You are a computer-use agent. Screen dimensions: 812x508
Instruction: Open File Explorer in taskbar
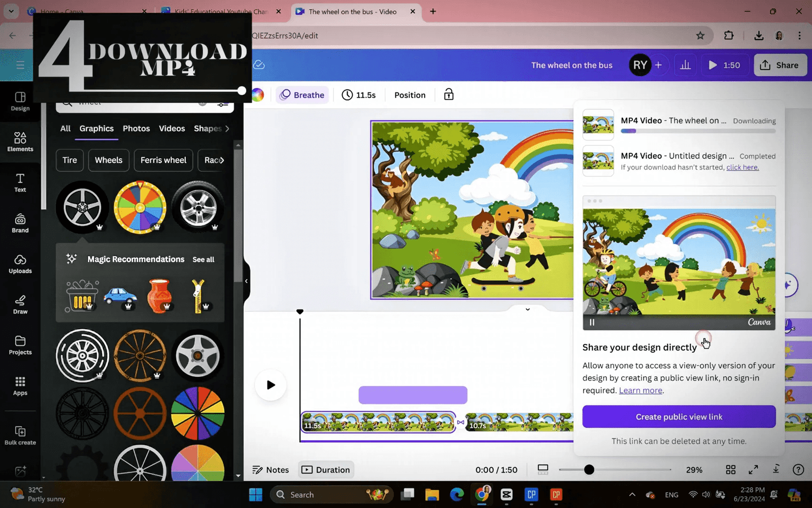(432, 494)
